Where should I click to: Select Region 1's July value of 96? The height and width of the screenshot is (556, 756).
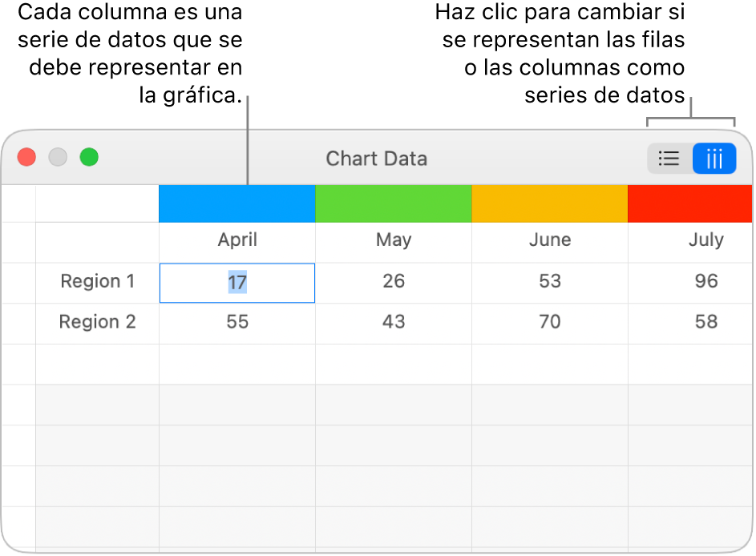[x=705, y=281]
